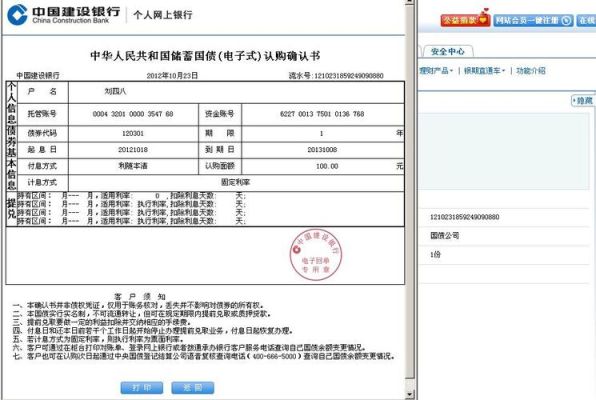Select the account name 刘四八
Image resolution: width=596 pixels, height=400 pixels.
point(115,91)
